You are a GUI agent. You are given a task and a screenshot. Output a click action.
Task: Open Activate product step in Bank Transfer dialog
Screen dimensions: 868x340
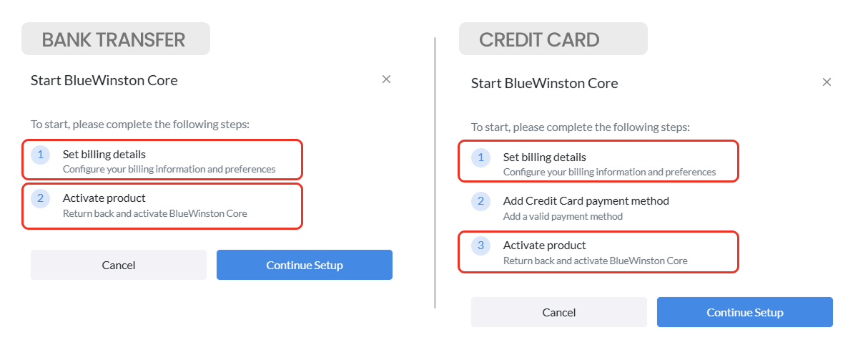tap(104, 198)
